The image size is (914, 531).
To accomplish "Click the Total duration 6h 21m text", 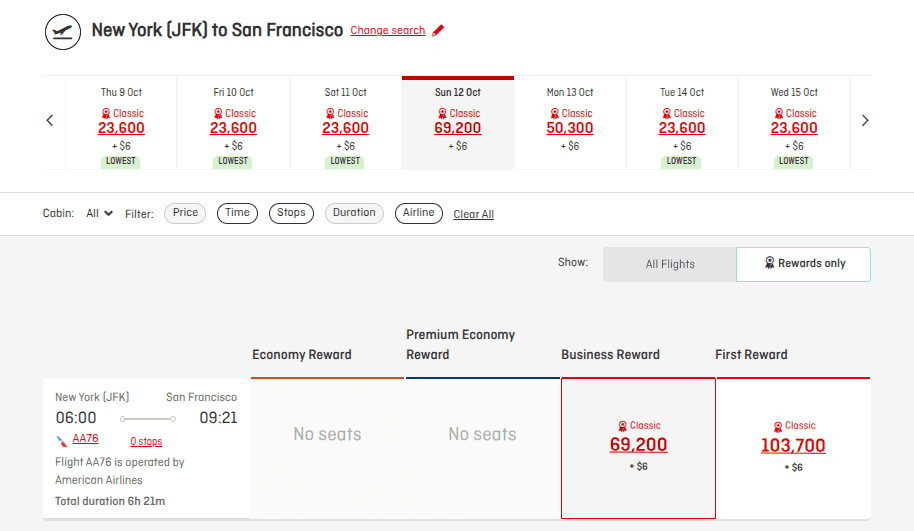I will (x=110, y=501).
